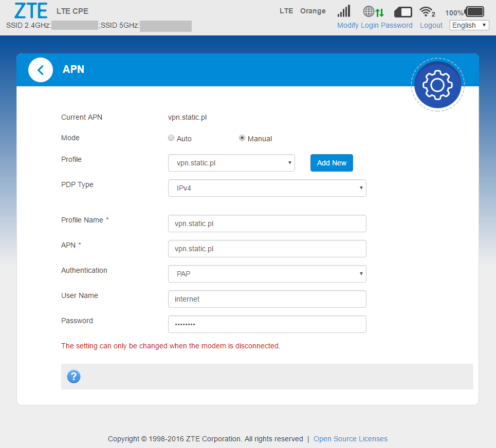Click the Wi-Fi connected devices icon
This screenshot has width=496, height=448.
[x=427, y=11]
